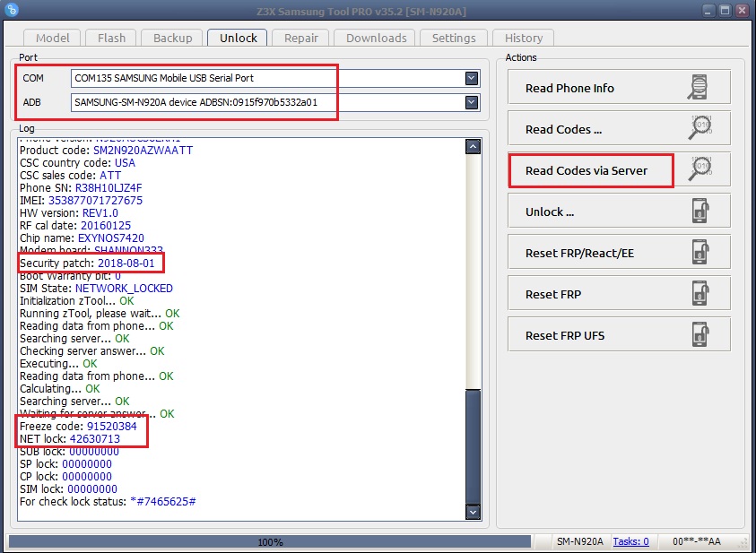Click the SIM lock 00000000 line
The image size is (756, 553).
(x=68, y=489)
